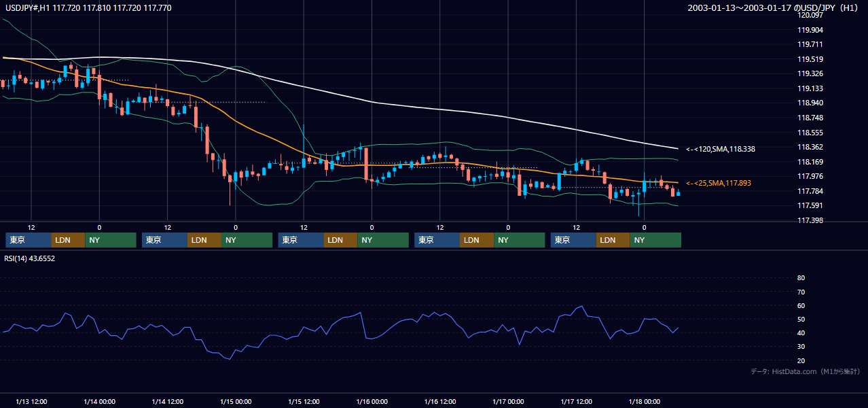868x408 pixels.
Task: Click RSI scale level 60
Action: [801, 305]
